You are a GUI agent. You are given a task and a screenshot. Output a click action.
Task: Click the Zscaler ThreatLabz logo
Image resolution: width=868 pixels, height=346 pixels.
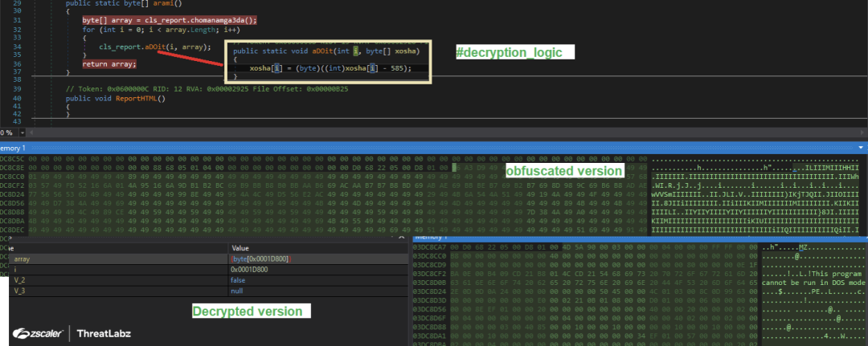71,332
